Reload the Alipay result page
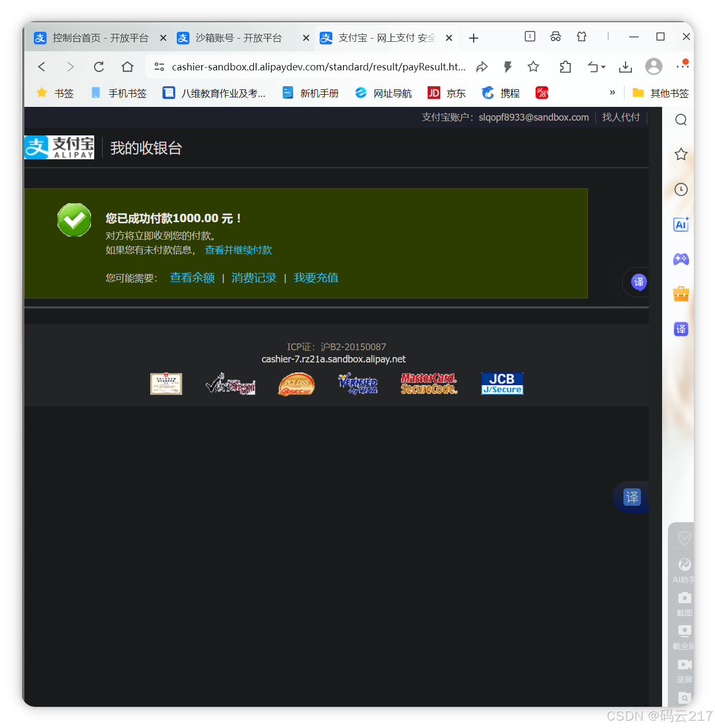 point(98,67)
